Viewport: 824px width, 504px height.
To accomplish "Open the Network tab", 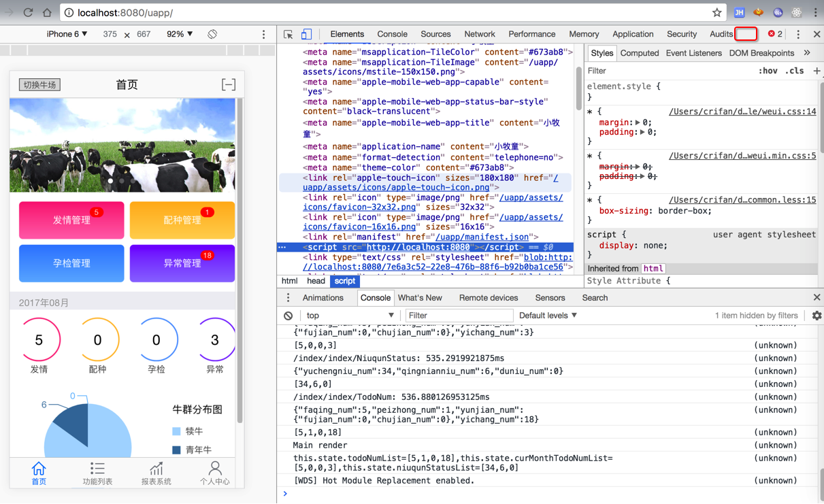I will coord(480,34).
